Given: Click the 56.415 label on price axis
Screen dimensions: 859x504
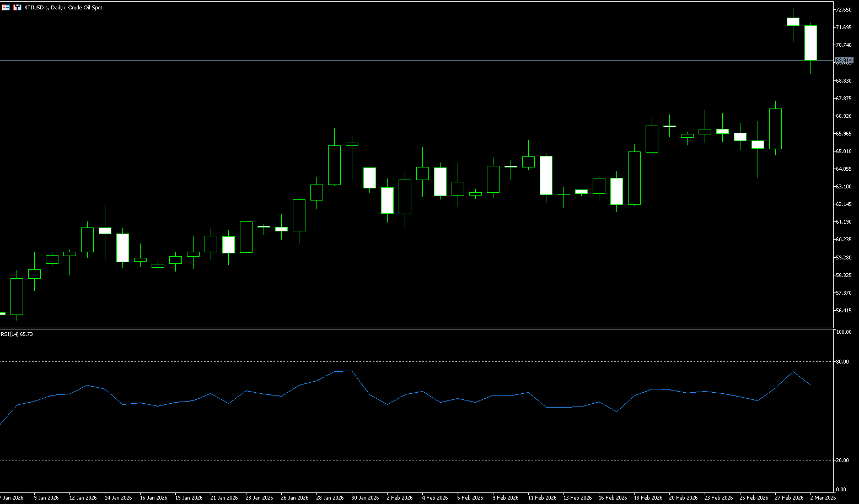Looking at the screenshot, I should (844, 311).
